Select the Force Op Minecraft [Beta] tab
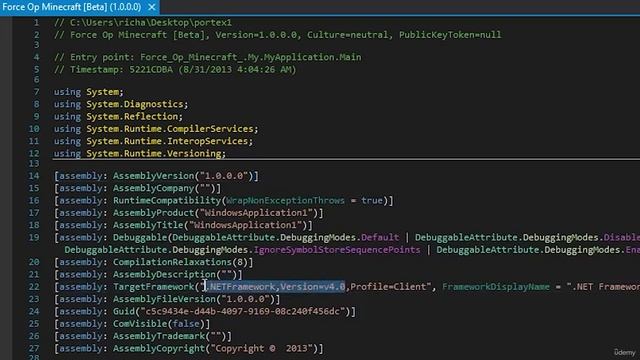The image size is (640, 360). click(72, 7)
